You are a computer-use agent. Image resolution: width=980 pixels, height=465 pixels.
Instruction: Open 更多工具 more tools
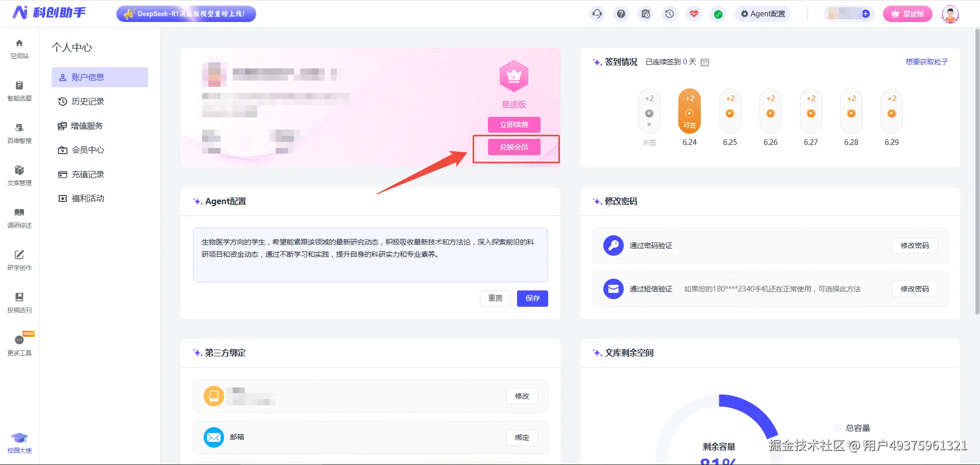(x=19, y=345)
